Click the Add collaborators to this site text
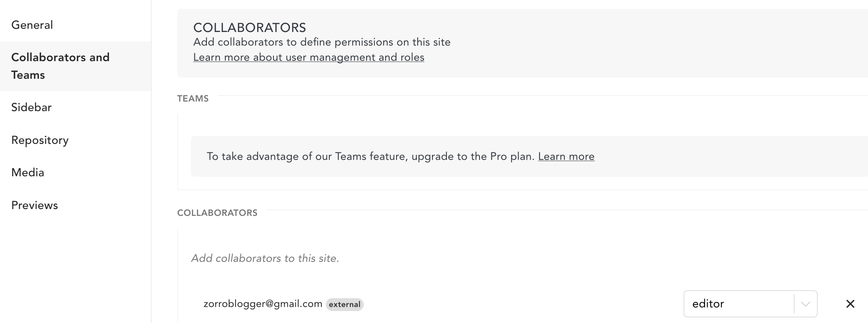Viewport: 868px width, 323px height. point(265,258)
